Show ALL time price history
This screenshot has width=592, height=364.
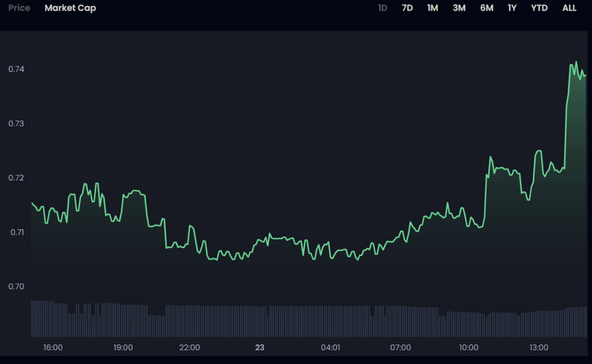point(569,8)
